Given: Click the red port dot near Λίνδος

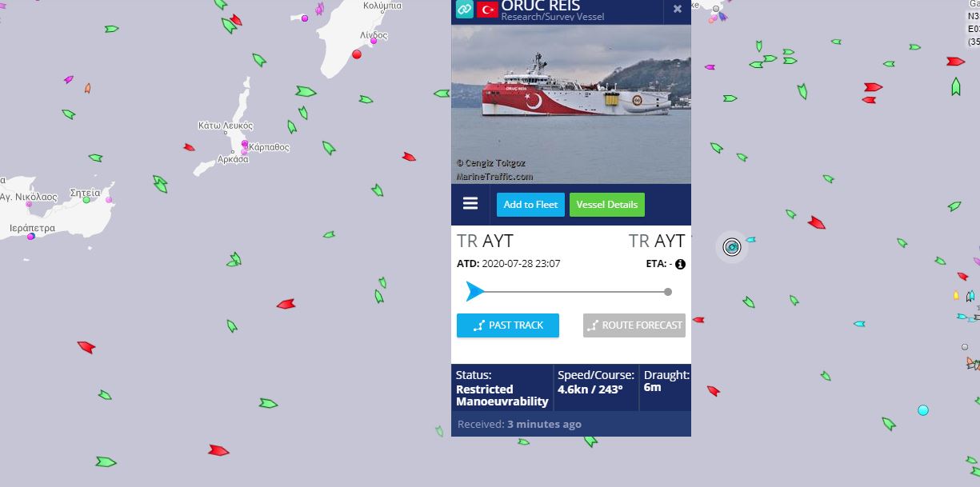Looking at the screenshot, I should click(x=357, y=54).
